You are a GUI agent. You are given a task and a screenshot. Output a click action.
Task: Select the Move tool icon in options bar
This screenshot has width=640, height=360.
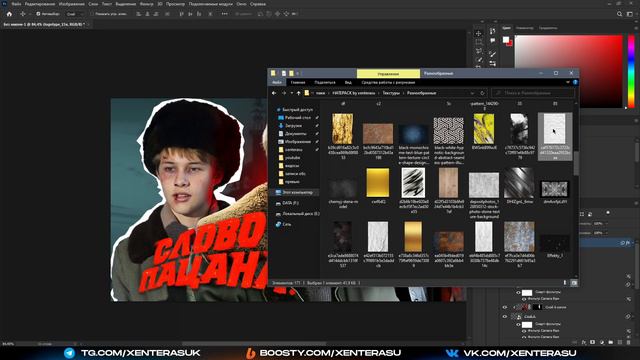tap(23, 14)
